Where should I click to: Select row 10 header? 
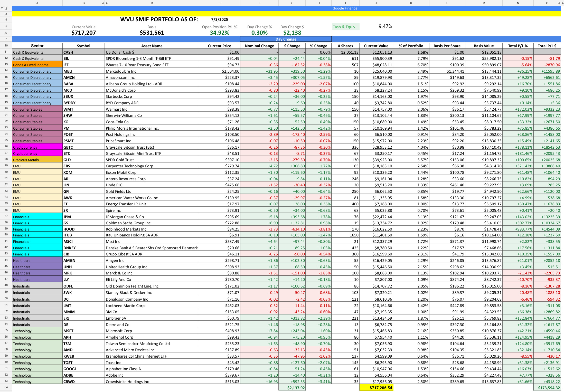(x=6, y=45)
